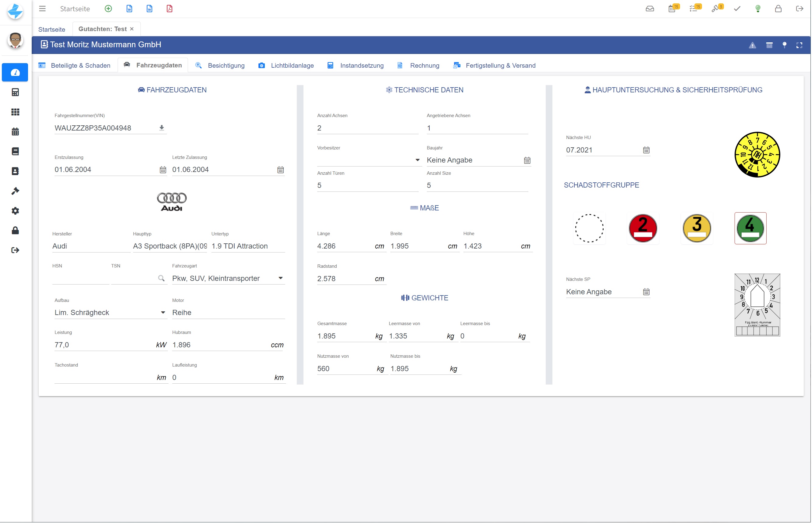The width and height of the screenshot is (812, 523).
Task: Select yellow Schadstoffgruppe 3 sticker
Action: point(697,228)
